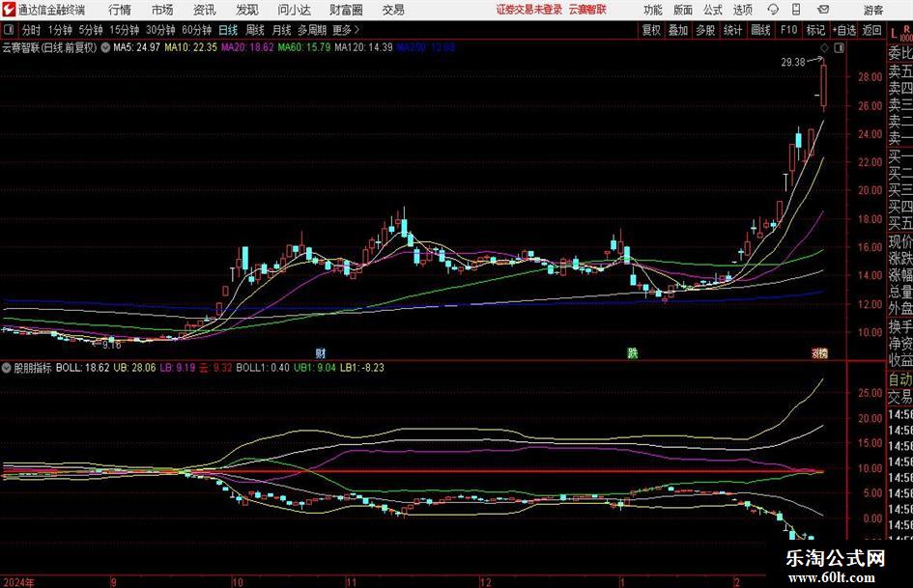Open the envelope messages icon
The height and width of the screenshot is (588, 913).
823,10
